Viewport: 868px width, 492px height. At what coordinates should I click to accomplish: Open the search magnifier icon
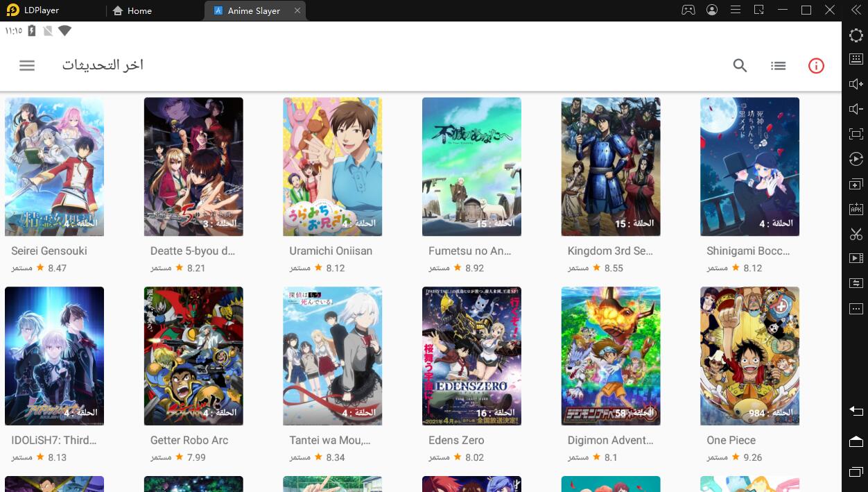point(740,65)
